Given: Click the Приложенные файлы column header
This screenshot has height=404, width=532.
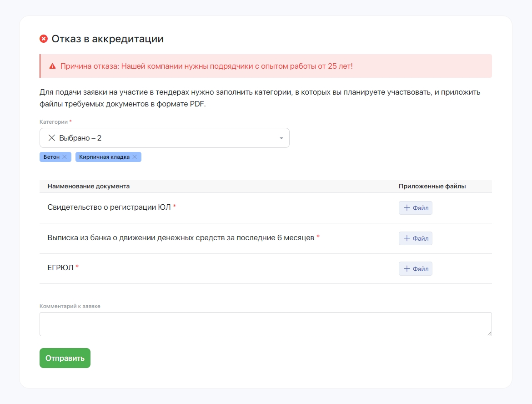Looking at the screenshot, I should coord(432,186).
